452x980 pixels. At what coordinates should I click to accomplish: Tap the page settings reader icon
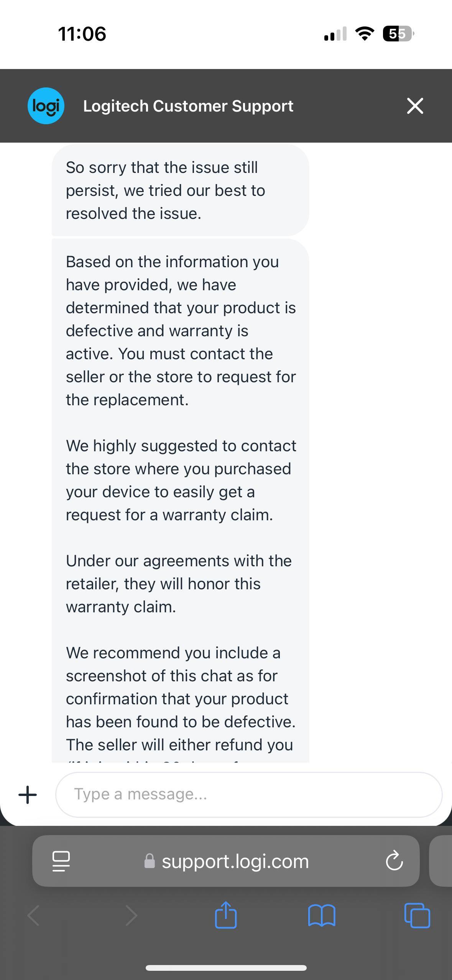[x=61, y=861]
